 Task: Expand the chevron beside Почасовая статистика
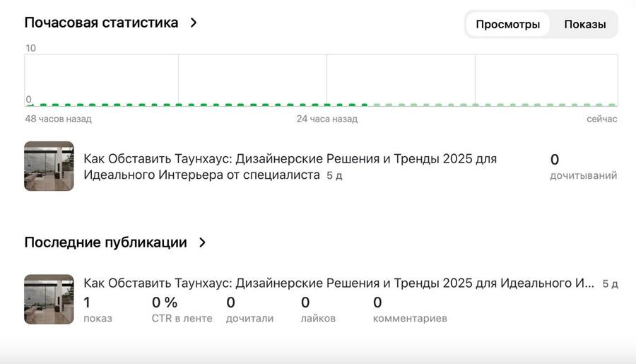tap(194, 23)
